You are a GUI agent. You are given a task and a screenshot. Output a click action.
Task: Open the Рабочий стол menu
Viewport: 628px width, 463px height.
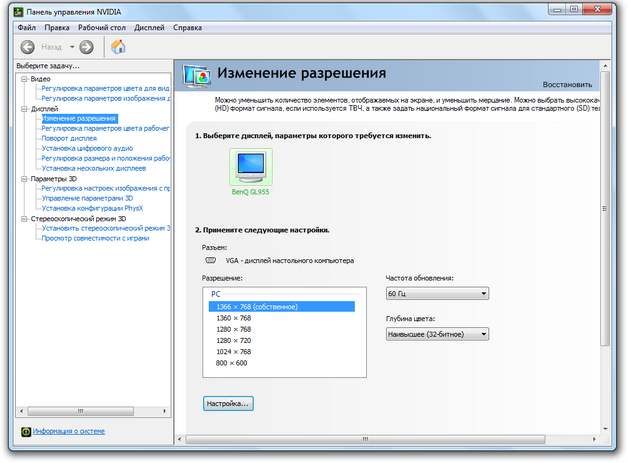click(102, 28)
